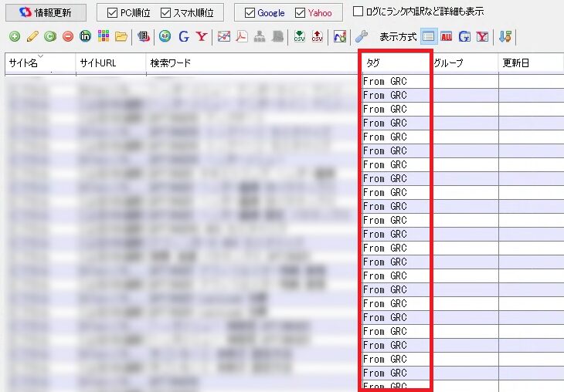Click the 個 kanji toolbar icon
564x392 pixels.
click(x=143, y=36)
